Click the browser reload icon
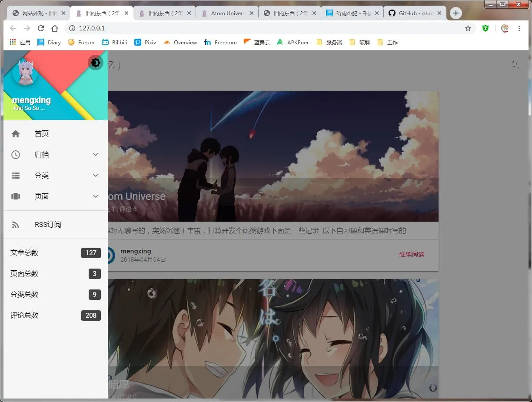 pyautogui.click(x=41, y=28)
